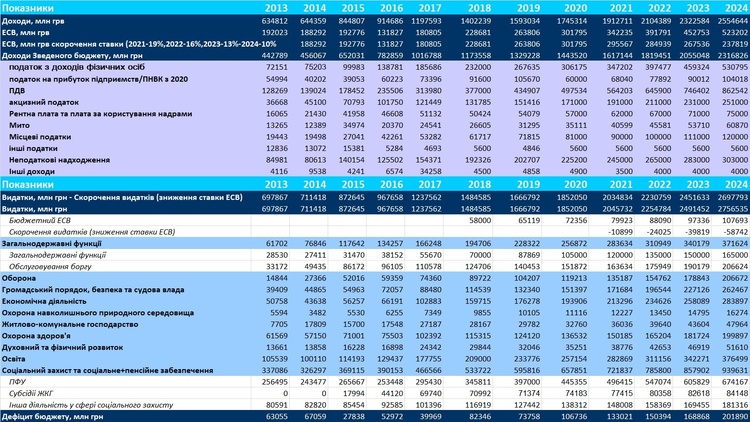Select value 397000 in ПФУ row
750x422 pixels.
tap(526, 382)
